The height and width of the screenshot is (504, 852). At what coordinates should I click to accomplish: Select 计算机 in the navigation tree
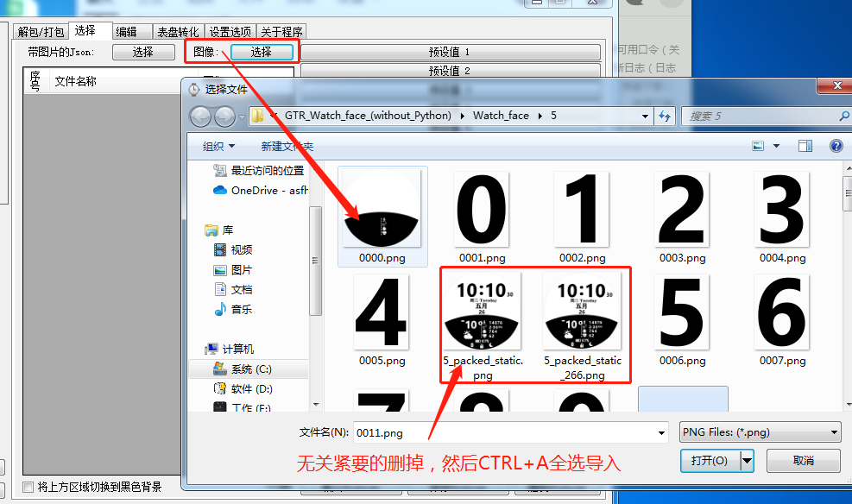pyautogui.click(x=230, y=349)
